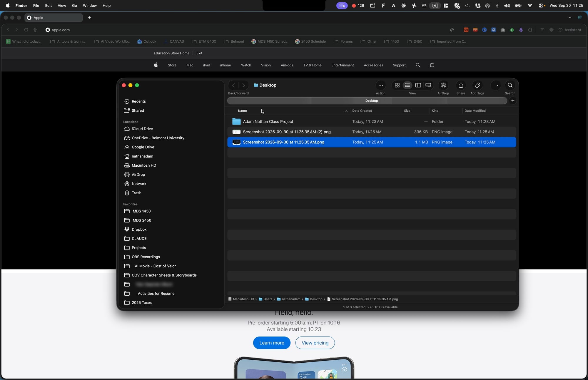This screenshot has height=380, width=588.
Task: Switch Finder to list view
Action: click(x=407, y=85)
